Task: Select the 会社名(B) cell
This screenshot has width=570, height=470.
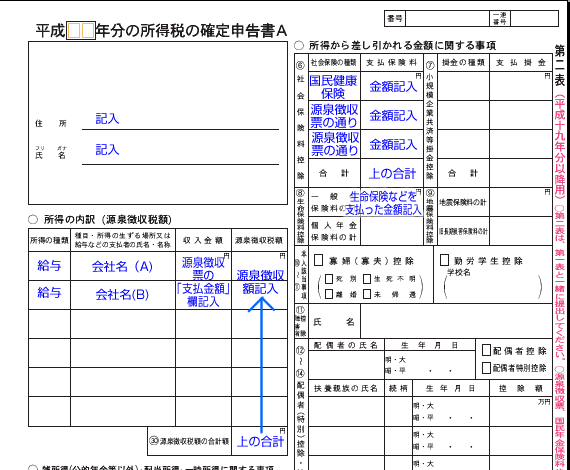Action: 123,294
